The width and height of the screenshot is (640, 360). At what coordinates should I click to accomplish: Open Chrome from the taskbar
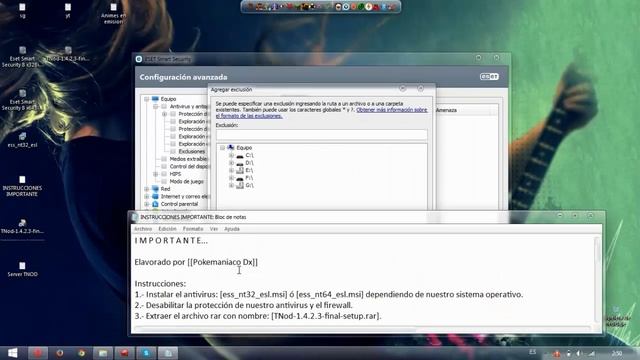point(81,353)
